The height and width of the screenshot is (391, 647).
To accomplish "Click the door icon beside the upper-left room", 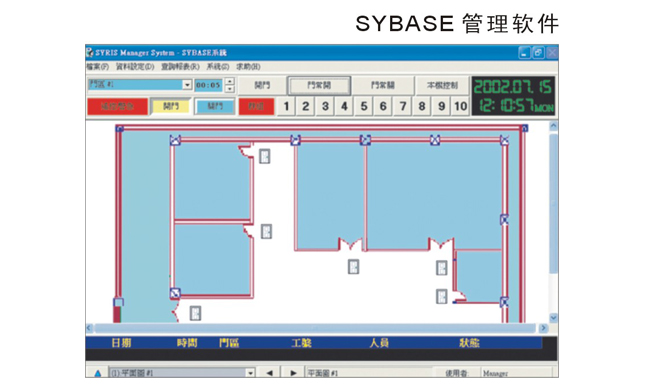I will [x=264, y=156].
